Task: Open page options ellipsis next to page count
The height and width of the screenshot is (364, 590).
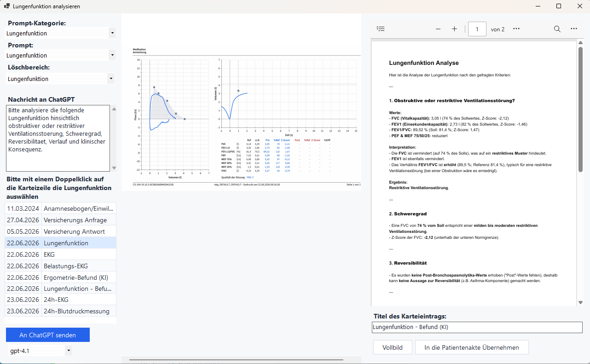Action: point(516,29)
